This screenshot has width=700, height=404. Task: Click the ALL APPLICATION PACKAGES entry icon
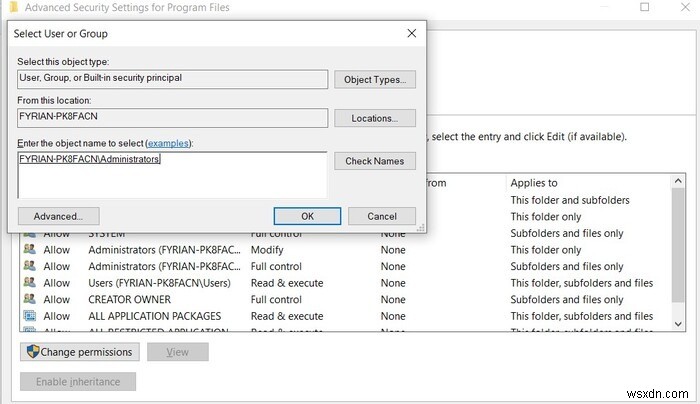tap(29, 316)
